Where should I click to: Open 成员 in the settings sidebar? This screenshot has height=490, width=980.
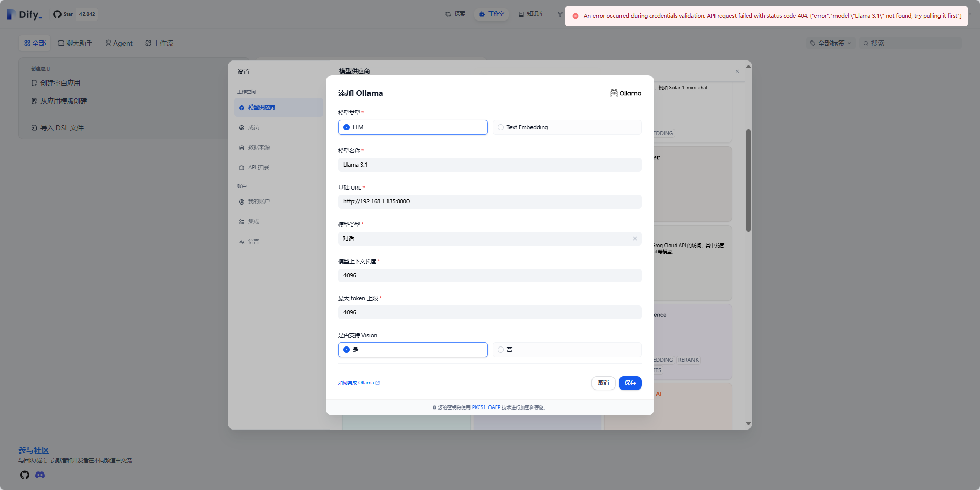pos(279,127)
